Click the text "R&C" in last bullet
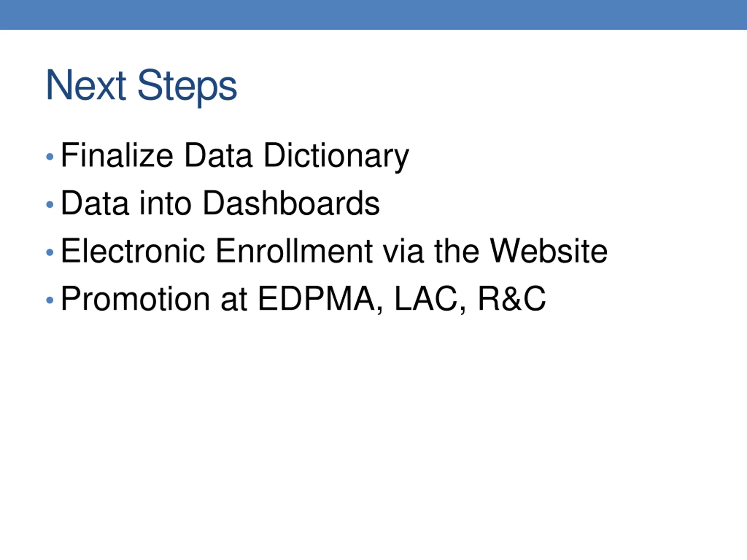Screen dimensions: 747x560 tap(512, 299)
